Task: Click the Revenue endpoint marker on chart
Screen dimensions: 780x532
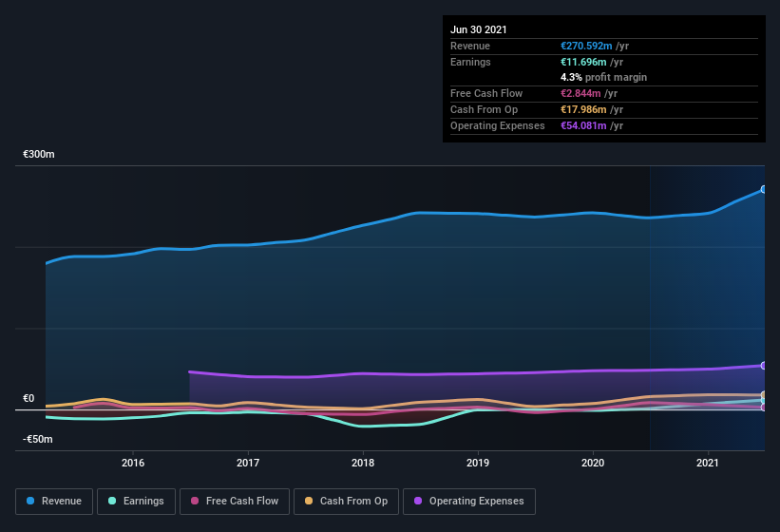Action: click(x=764, y=189)
